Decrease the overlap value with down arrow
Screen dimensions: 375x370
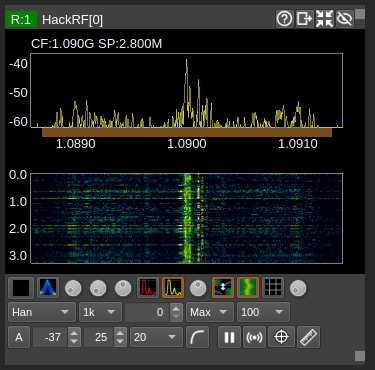click(176, 317)
